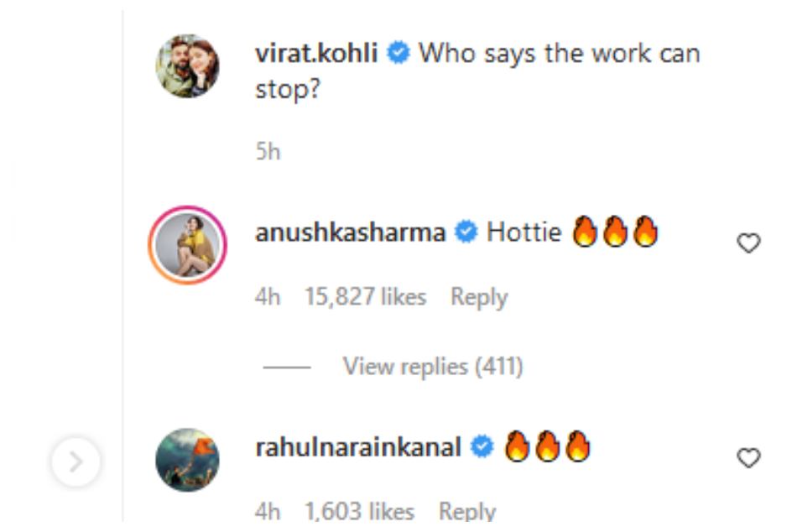This screenshot has height=532, width=797.
Task: Click the verified badge beside anushkasharma
Action: tap(466, 232)
